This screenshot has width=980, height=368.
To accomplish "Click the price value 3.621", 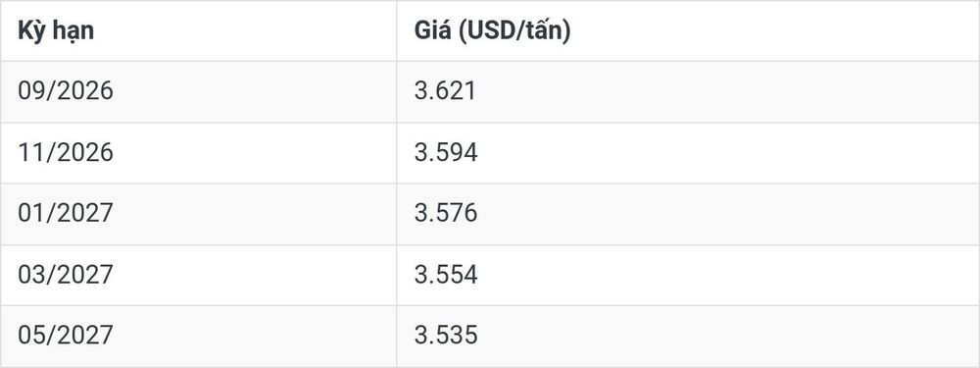I will click(445, 90).
